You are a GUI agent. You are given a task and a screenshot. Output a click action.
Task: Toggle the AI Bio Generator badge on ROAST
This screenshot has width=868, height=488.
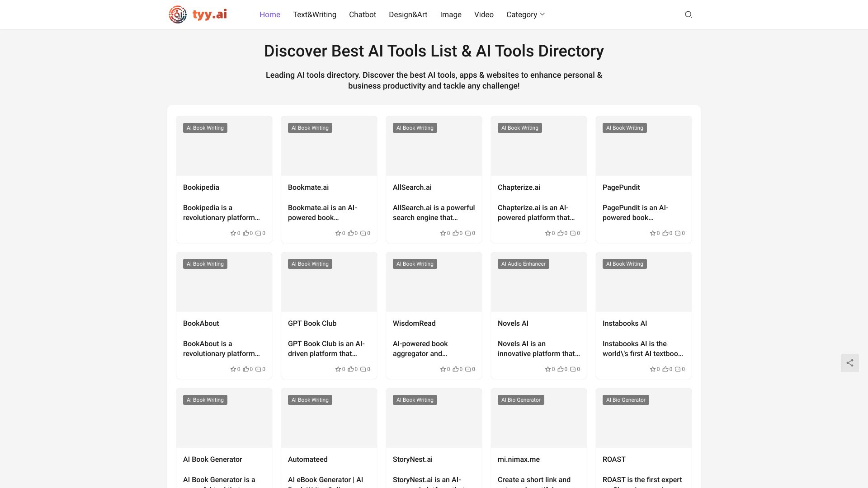point(626,400)
